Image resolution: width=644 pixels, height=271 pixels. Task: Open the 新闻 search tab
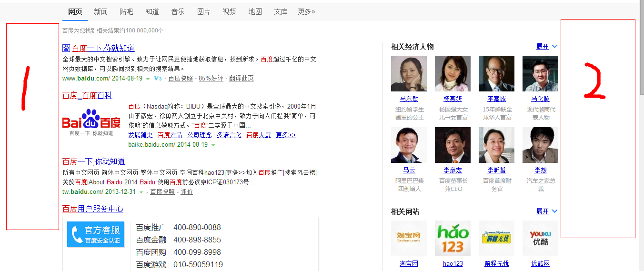coord(101,11)
